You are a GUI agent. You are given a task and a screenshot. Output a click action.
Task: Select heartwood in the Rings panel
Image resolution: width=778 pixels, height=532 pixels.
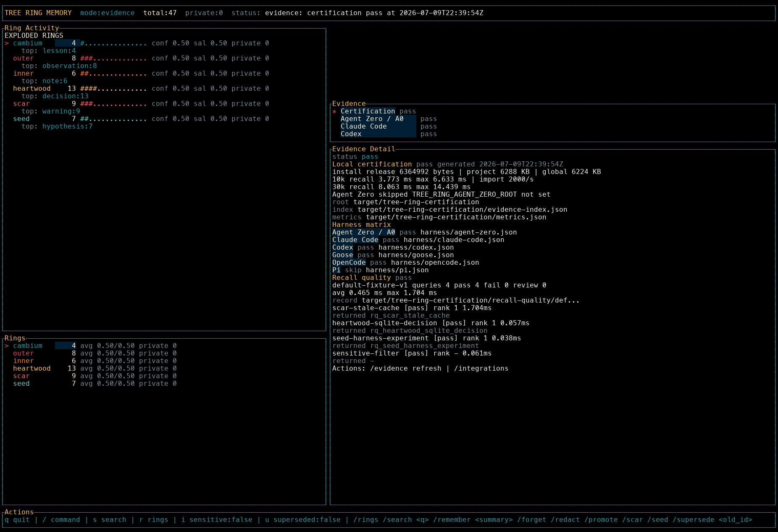coord(95,369)
